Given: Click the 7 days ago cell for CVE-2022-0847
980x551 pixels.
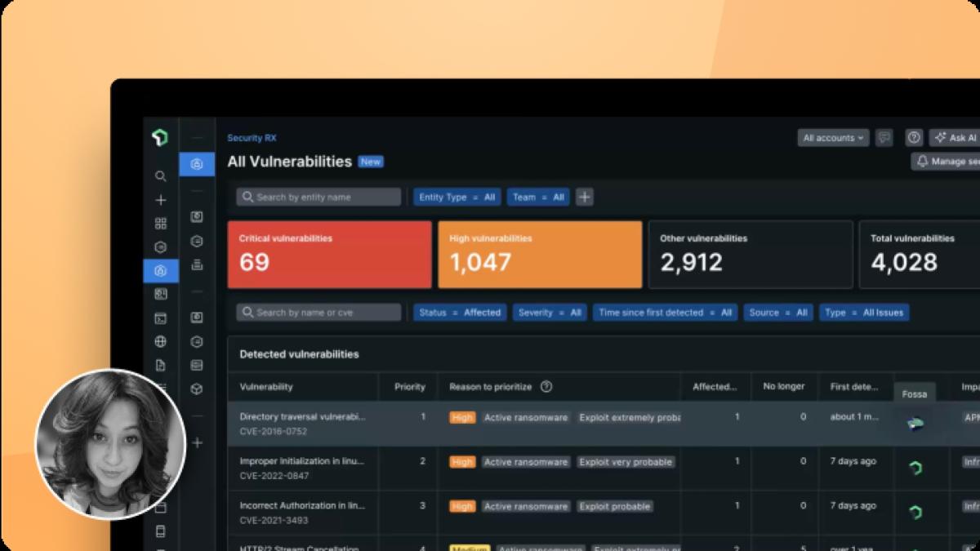Looking at the screenshot, I should pyautogui.click(x=853, y=461).
